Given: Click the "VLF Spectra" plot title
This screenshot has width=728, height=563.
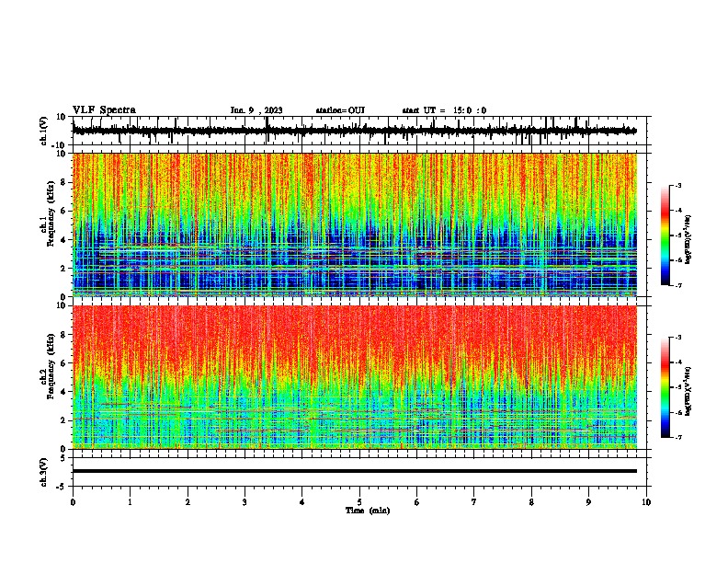Looking at the screenshot, I should pos(104,110).
